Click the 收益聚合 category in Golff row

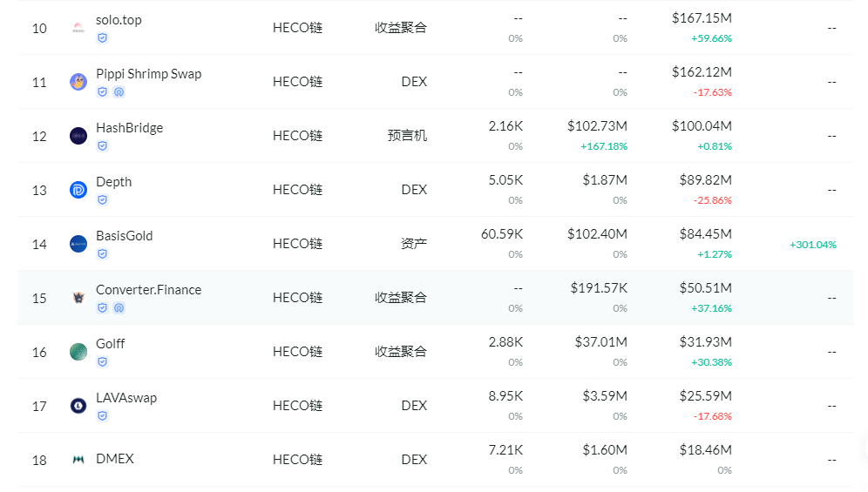(x=401, y=352)
